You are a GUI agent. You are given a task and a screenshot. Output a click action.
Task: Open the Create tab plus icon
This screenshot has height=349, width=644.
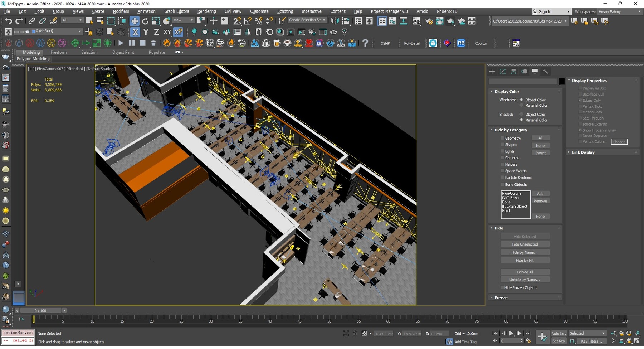coord(492,72)
